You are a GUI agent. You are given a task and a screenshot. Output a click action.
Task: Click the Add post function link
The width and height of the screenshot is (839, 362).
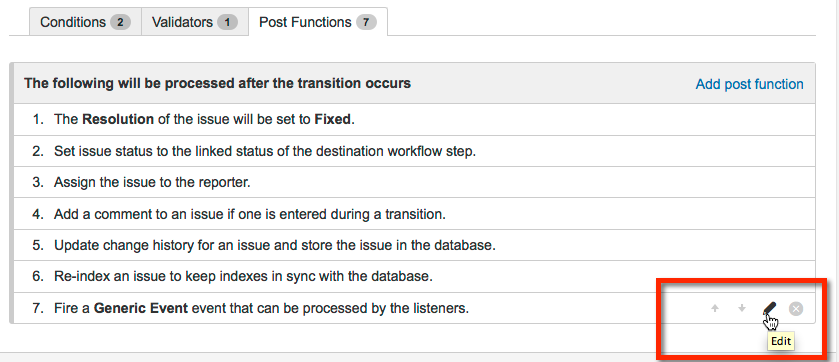[x=749, y=84]
